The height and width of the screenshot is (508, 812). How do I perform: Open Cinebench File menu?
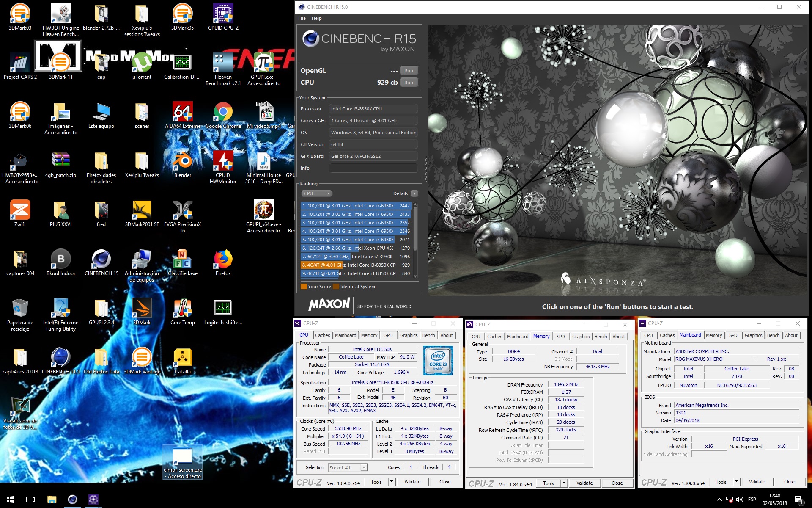pos(302,18)
